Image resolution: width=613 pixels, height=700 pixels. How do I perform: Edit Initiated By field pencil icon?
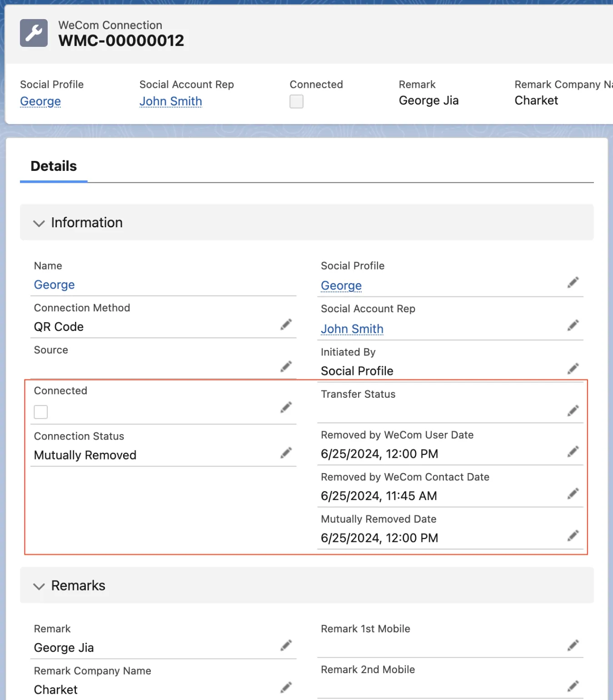click(573, 369)
